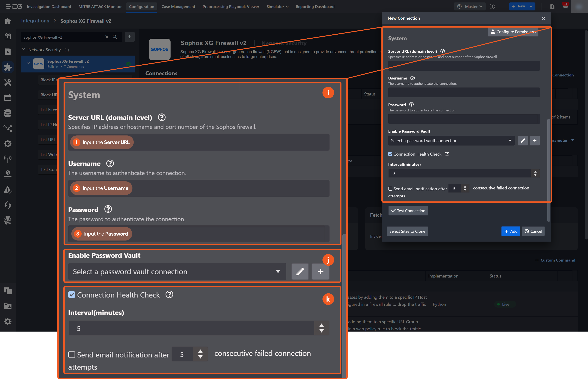
Task: Click the home icon in left sidebar
Action: tap(8, 21)
